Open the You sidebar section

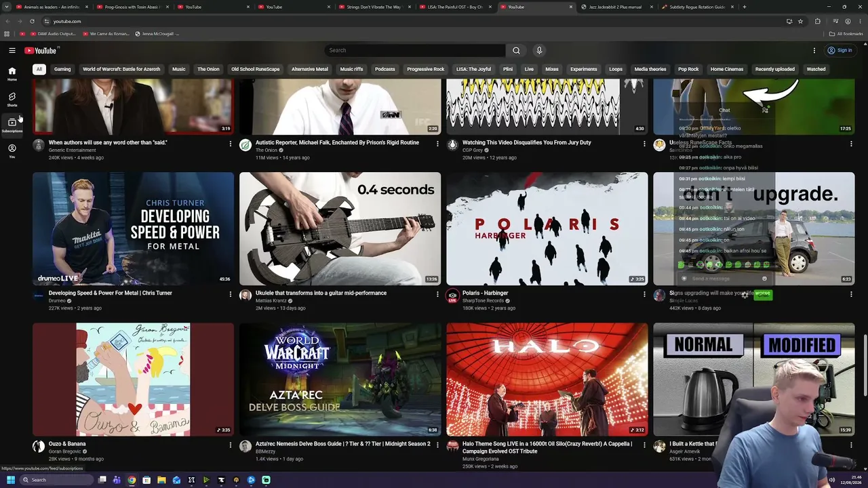click(12, 150)
